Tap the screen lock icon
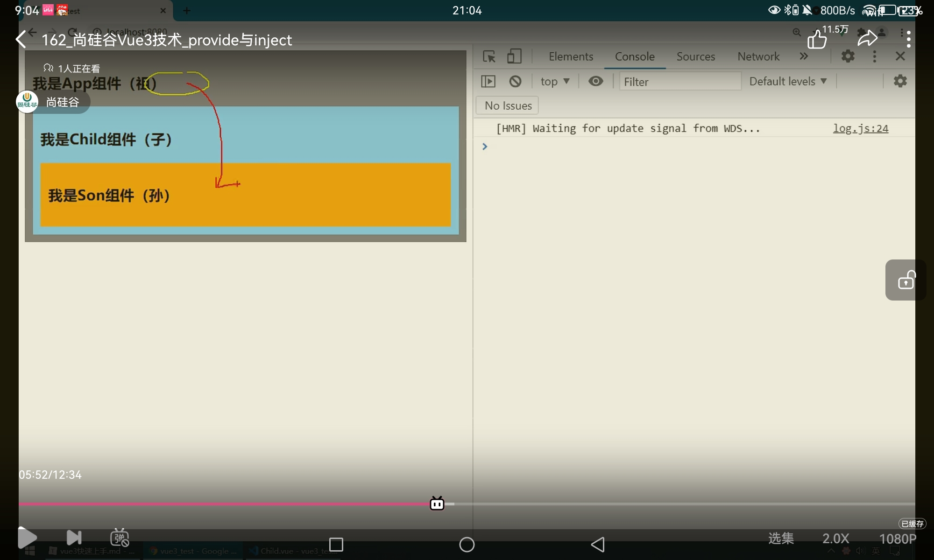 (906, 280)
